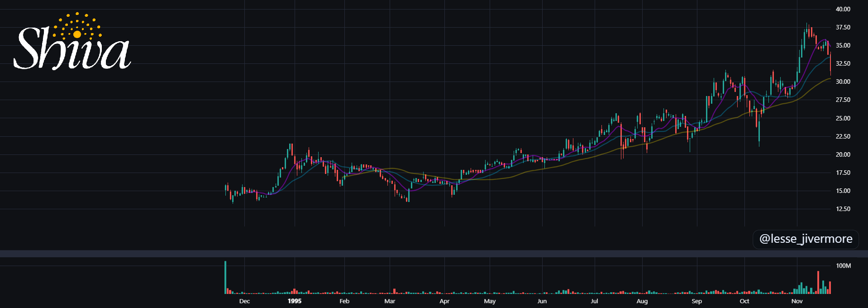
Task: Click the 35.00 price axis label
Action: 843,45
